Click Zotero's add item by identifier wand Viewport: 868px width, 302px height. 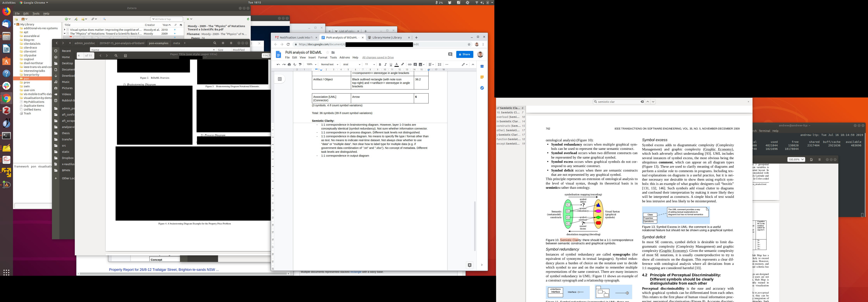[76, 19]
